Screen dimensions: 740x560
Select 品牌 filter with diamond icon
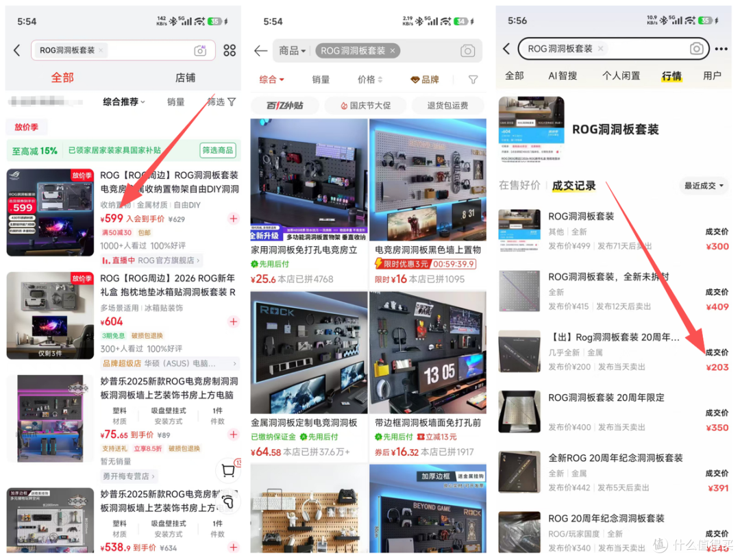[425, 80]
